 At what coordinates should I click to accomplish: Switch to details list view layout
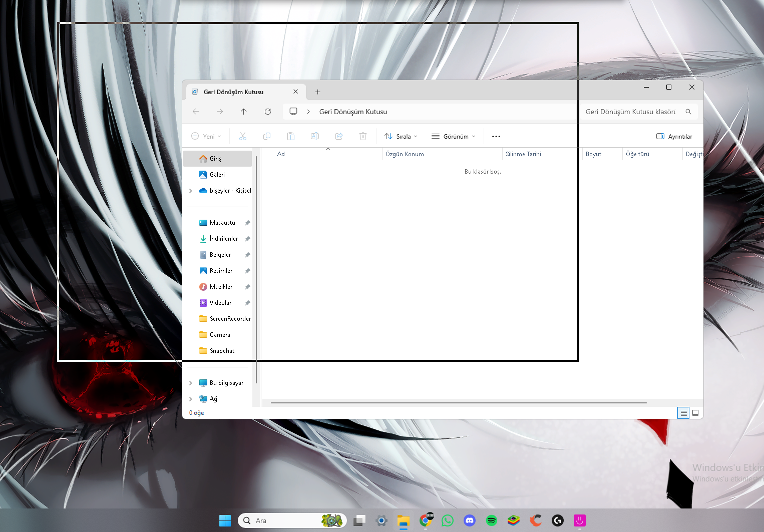click(x=683, y=413)
